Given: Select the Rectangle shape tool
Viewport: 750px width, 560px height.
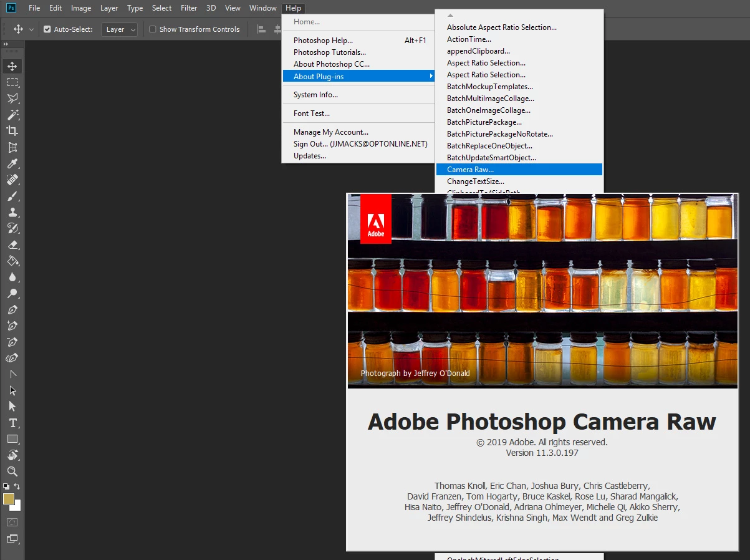Looking at the screenshot, I should tap(12, 439).
